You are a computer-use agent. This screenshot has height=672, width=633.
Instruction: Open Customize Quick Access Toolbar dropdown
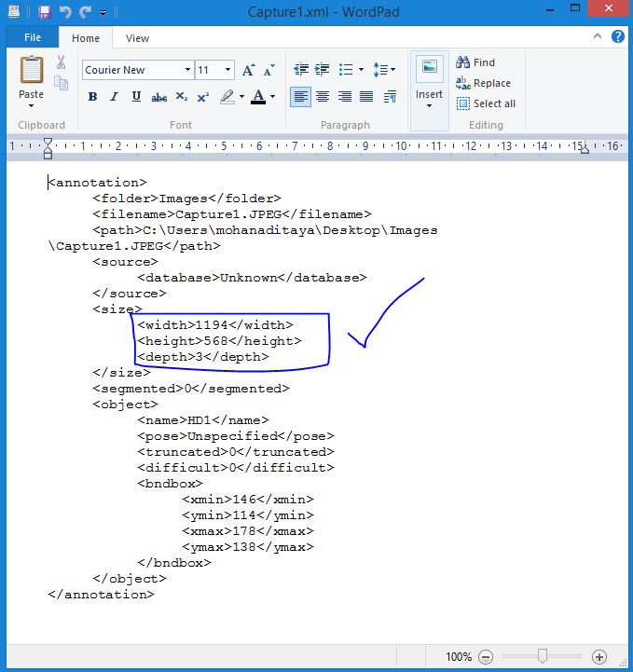[x=103, y=12]
